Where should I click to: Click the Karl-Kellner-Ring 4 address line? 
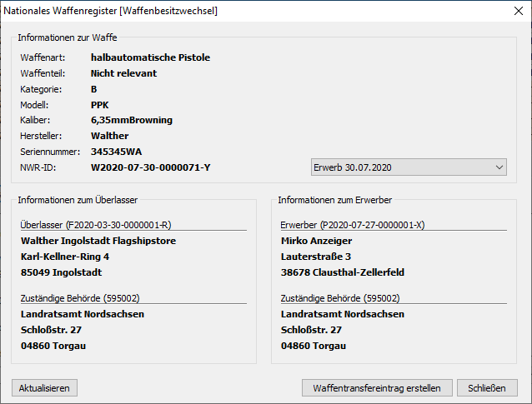(65, 257)
